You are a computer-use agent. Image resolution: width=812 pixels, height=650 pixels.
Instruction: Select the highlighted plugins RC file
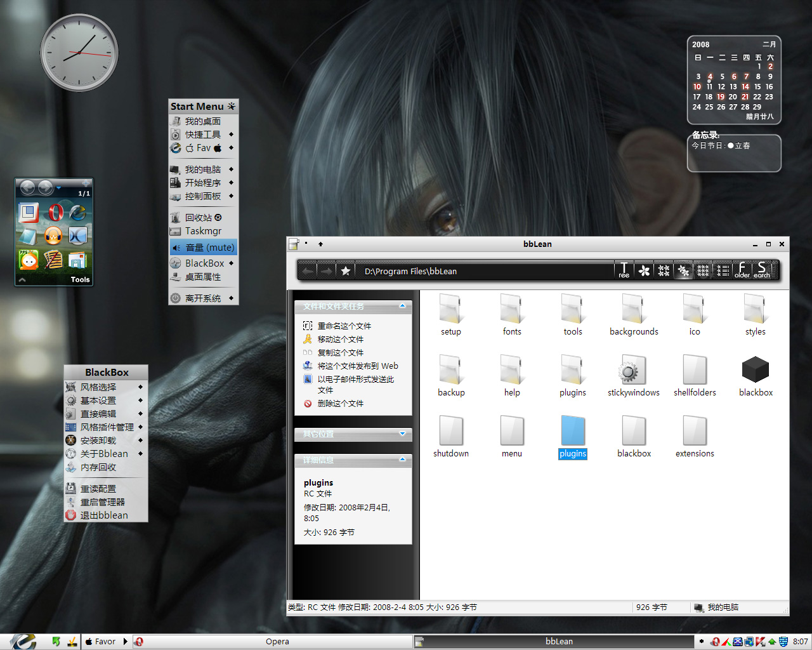[x=573, y=437]
